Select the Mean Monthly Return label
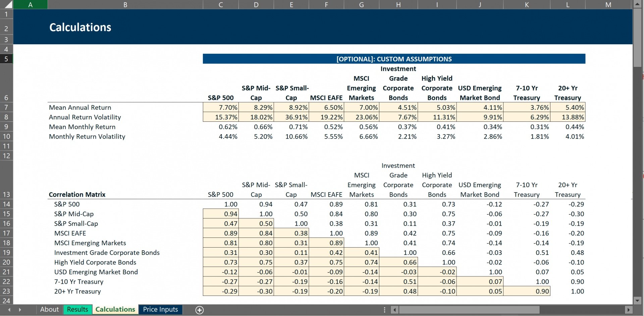The height and width of the screenshot is (316, 644). pos(82,127)
